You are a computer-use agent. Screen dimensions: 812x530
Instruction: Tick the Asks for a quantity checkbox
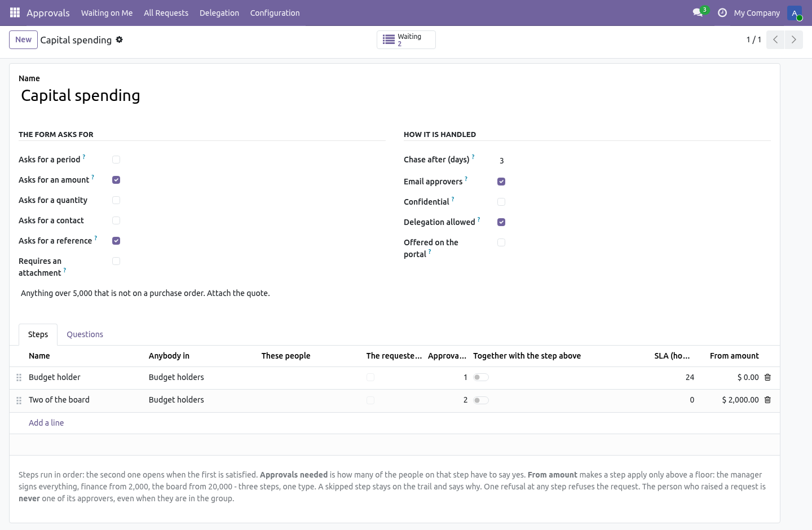[116, 200]
